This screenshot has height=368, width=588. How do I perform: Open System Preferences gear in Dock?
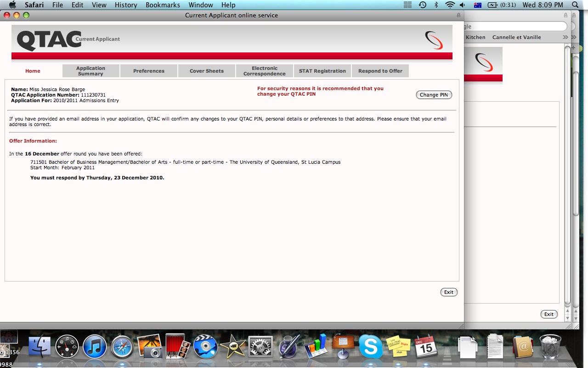click(x=260, y=346)
